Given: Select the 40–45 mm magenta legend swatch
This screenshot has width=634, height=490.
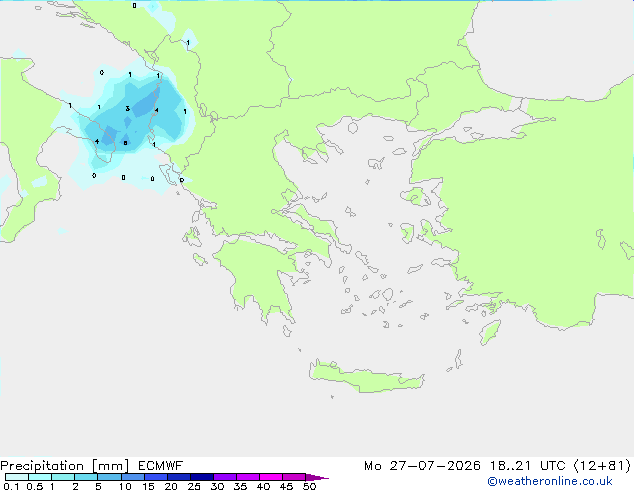Looking at the screenshot, I should 271,477.
